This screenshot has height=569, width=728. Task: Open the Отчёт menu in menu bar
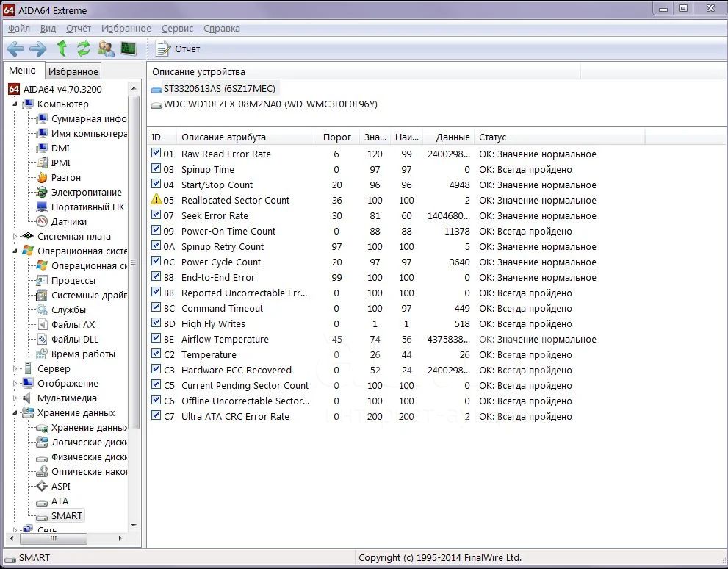[x=79, y=29]
